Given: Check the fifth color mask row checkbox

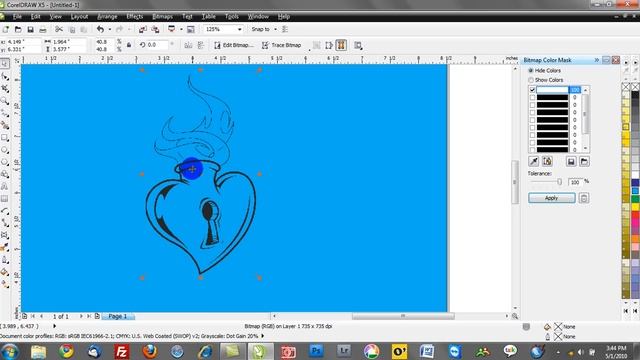Looking at the screenshot, I should click(x=532, y=120).
